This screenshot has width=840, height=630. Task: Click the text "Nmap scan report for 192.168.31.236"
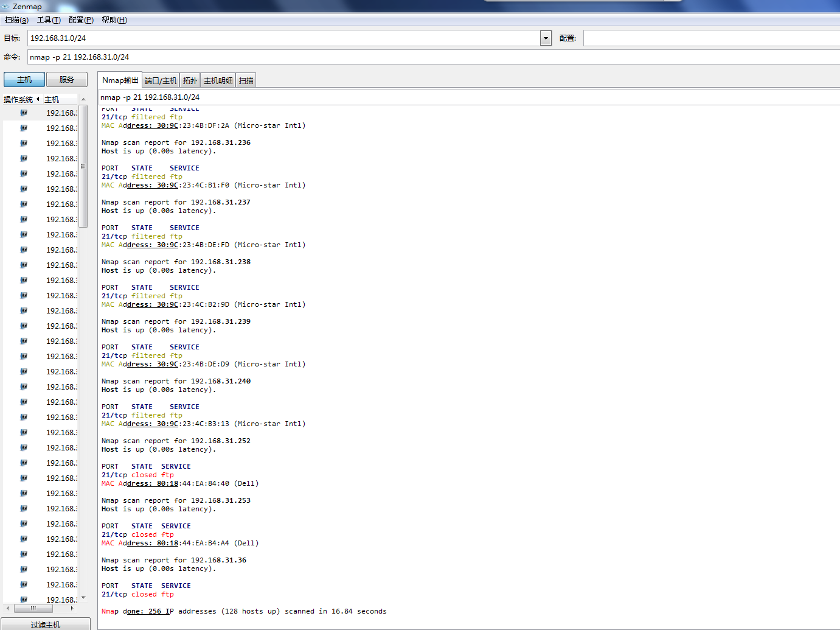click(x=176, y=142)
